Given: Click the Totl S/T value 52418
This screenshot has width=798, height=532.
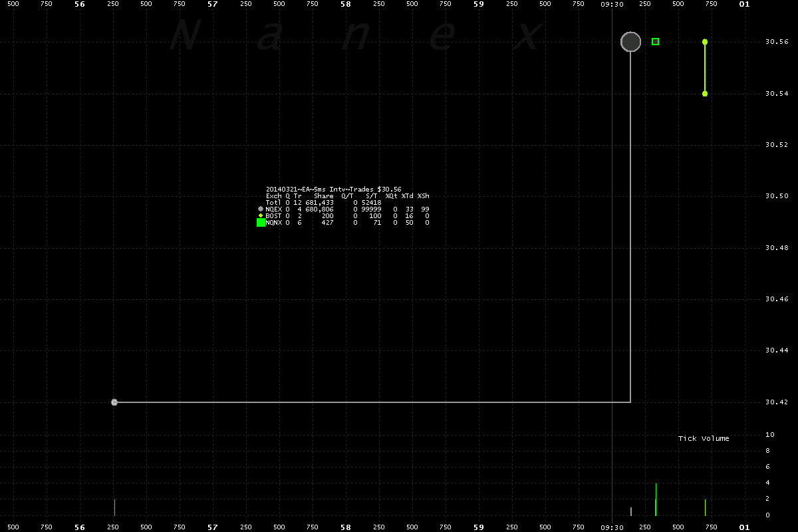Looking at the screenshot, I should [371, 203].
